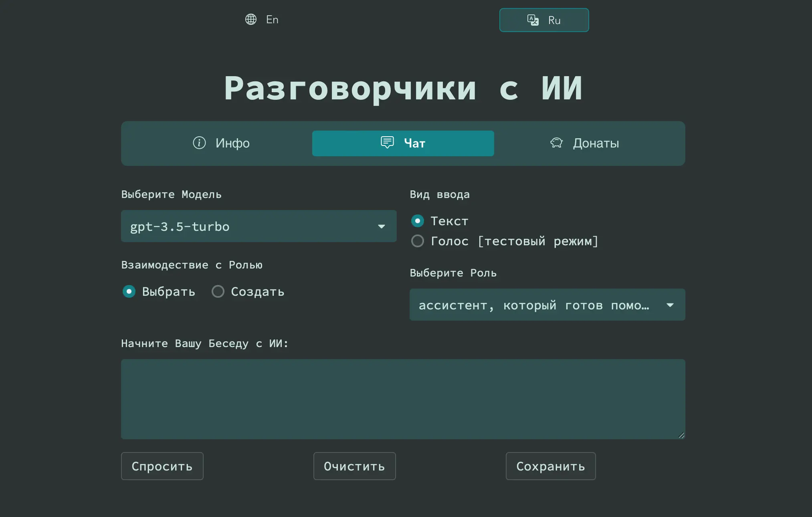This screenshot has width=812, height=517.
Task: Choose the Создать role option
Action: coord(218,291)
